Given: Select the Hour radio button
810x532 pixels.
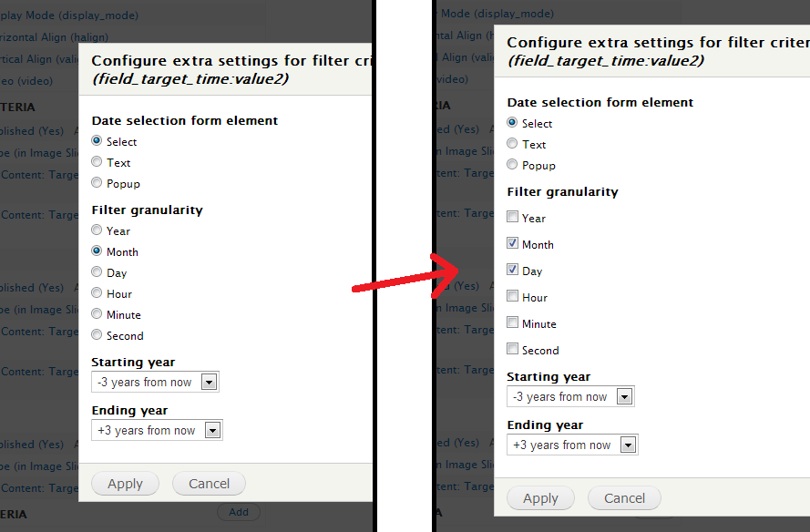Looking at the screenshot, I should [97, 292].
